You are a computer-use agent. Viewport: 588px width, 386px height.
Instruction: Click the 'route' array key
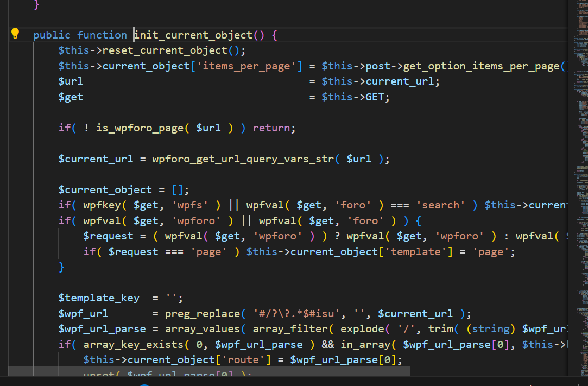tap(243, 360)
